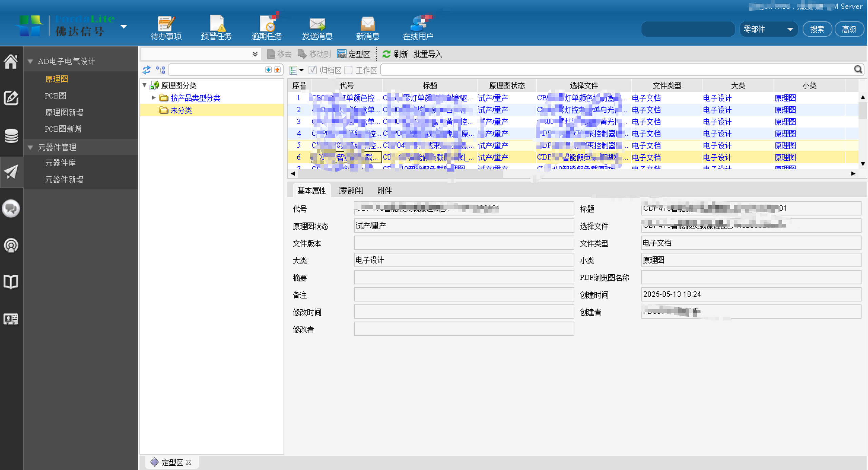Open 逾期任务 overdue tasks icon
Screen dimensions: 868x470
point(267,28)
